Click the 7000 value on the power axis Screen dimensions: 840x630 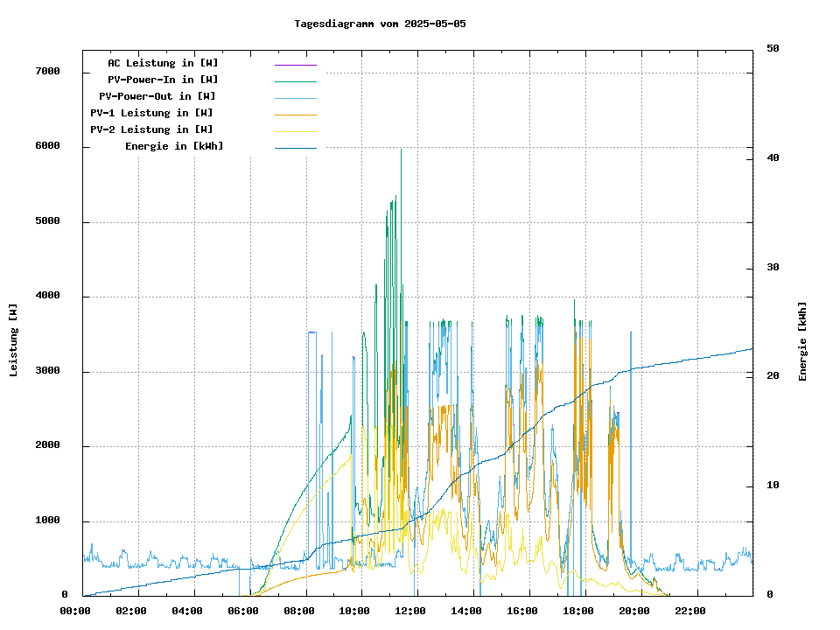[47, 72]
